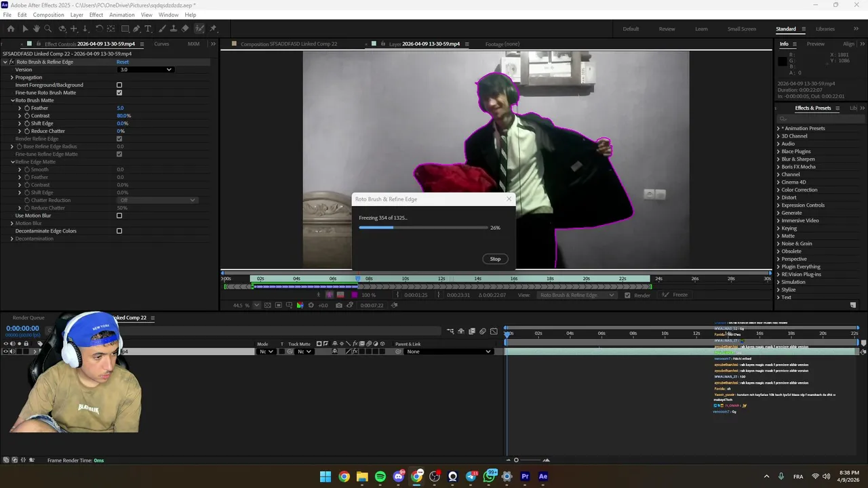Select the Clone Stamp tool

pyautogui.click(x=174, y=28)
